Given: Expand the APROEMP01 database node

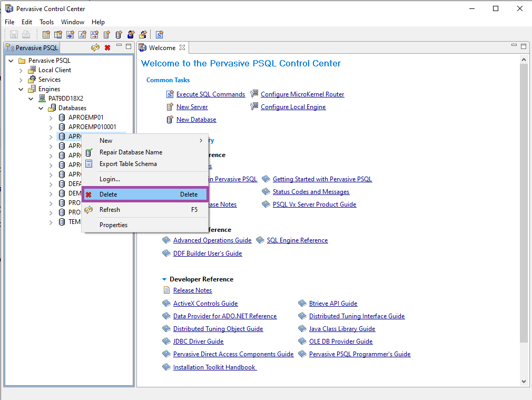Looking at the screenshot, I should 51,118.
